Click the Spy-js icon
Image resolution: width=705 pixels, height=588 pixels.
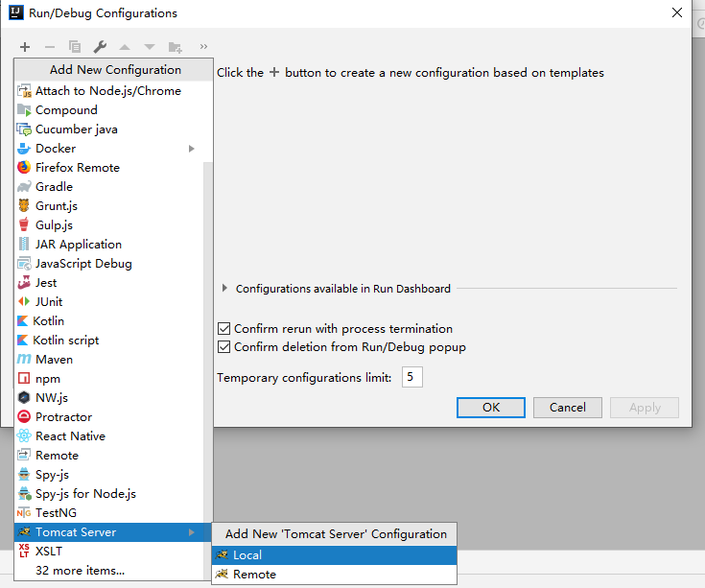(x=24, y=474)
